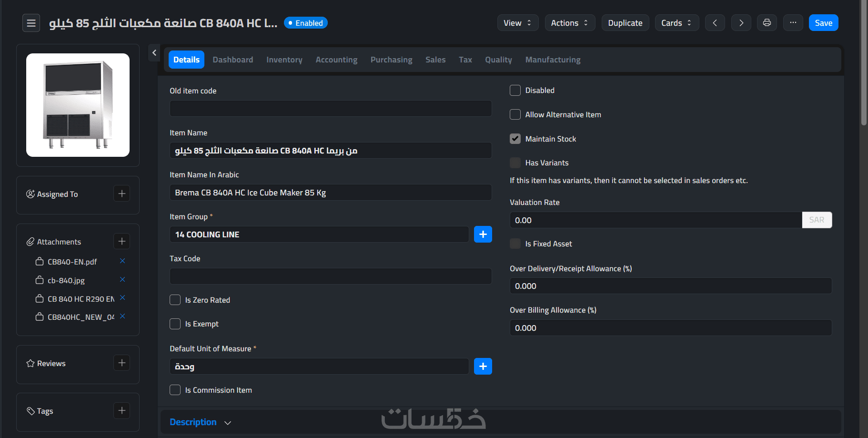Expand the Description section
This screenshot has height=438, width=868.
[201, 422]
